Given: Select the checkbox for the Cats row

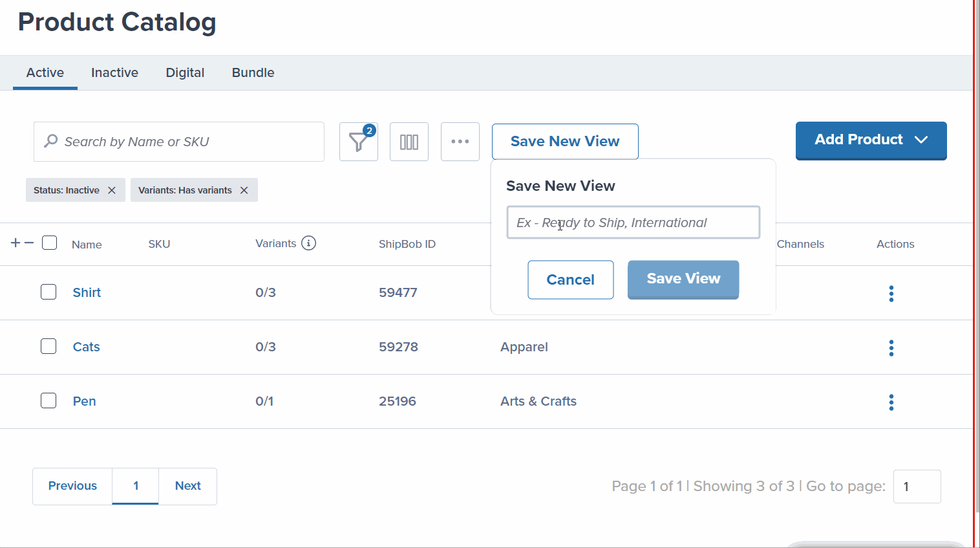Looking at the screenshot, I should pos(48,346).
